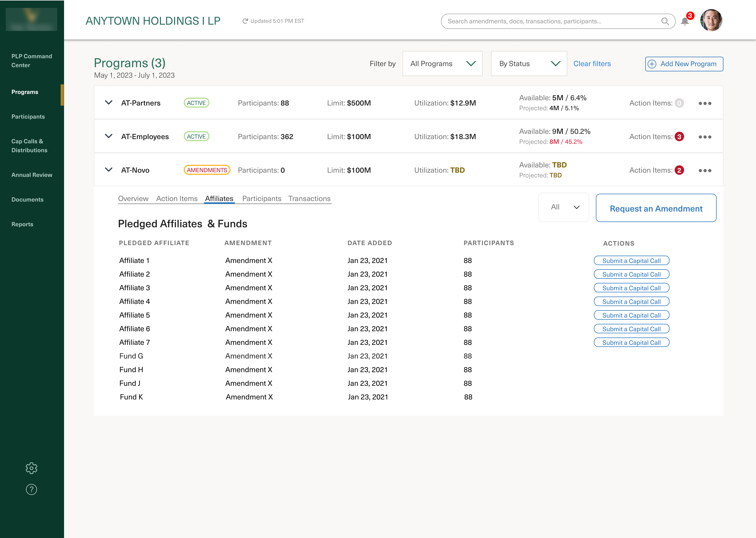Click the Clear filters link
The height and width of the screenshot is (538, 756).
click(x=592, y=64)
